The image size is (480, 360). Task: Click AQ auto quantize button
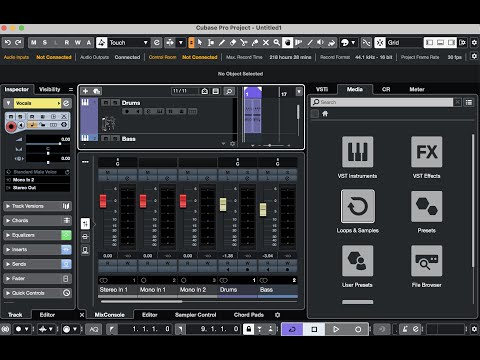pyautogui.click(x=94, y=329)
